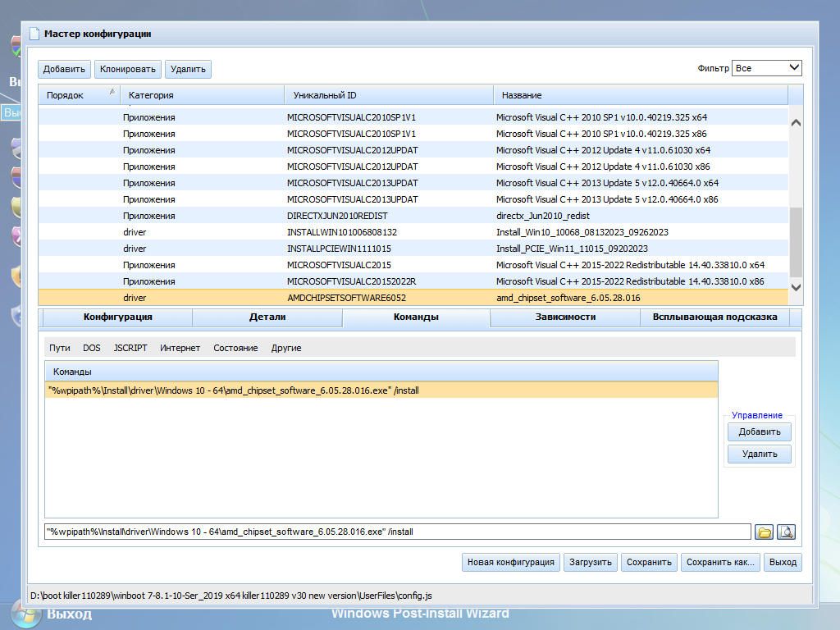The width and height of the screenshot is (840, 630).
Task: Click the document icon in the title bar
Action: coord(34,34)
